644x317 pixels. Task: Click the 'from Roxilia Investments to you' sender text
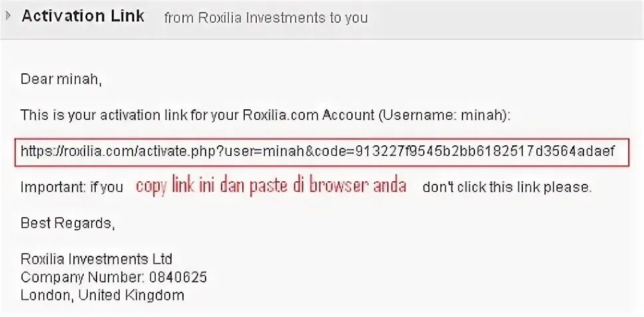265,18
